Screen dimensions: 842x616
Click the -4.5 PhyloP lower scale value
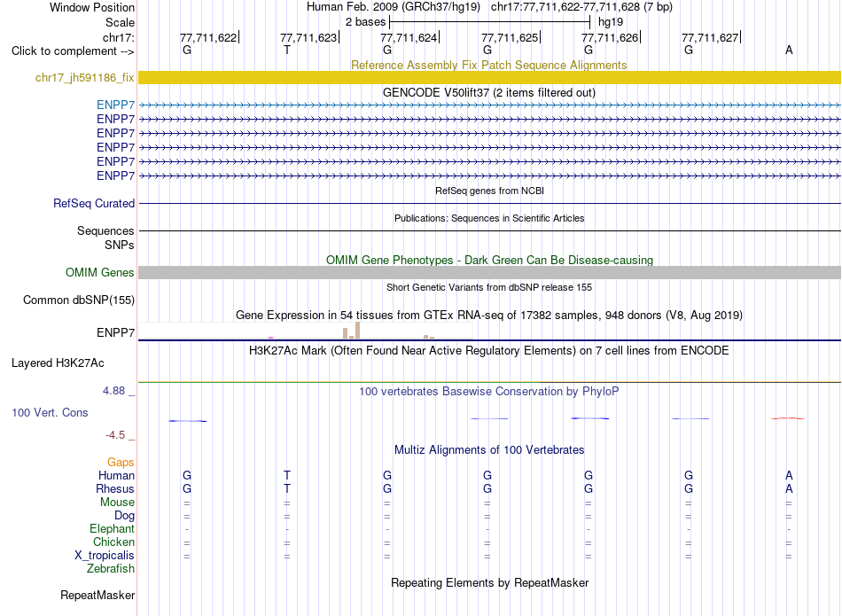pos(115,435)
